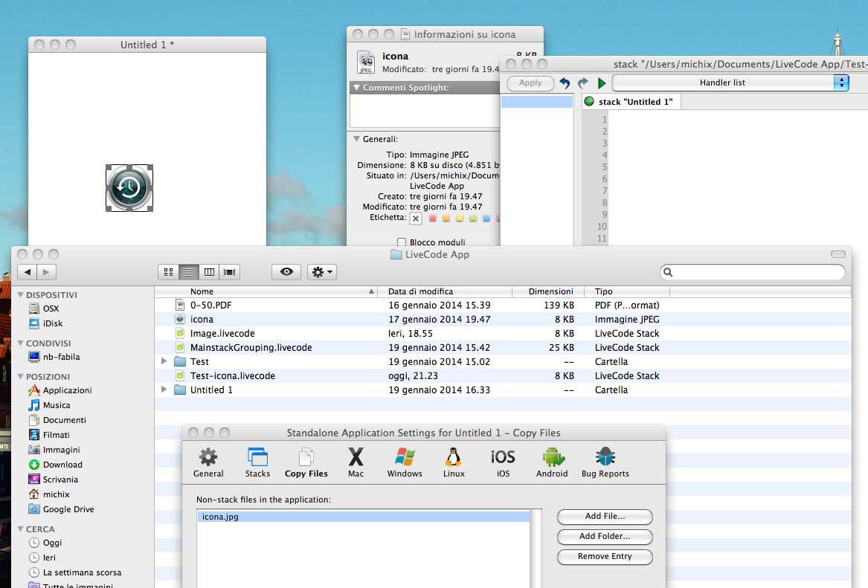Viewport: 868px width, 588px height.
Task: Click the Remove Entry button
Action: pos(604,557)
